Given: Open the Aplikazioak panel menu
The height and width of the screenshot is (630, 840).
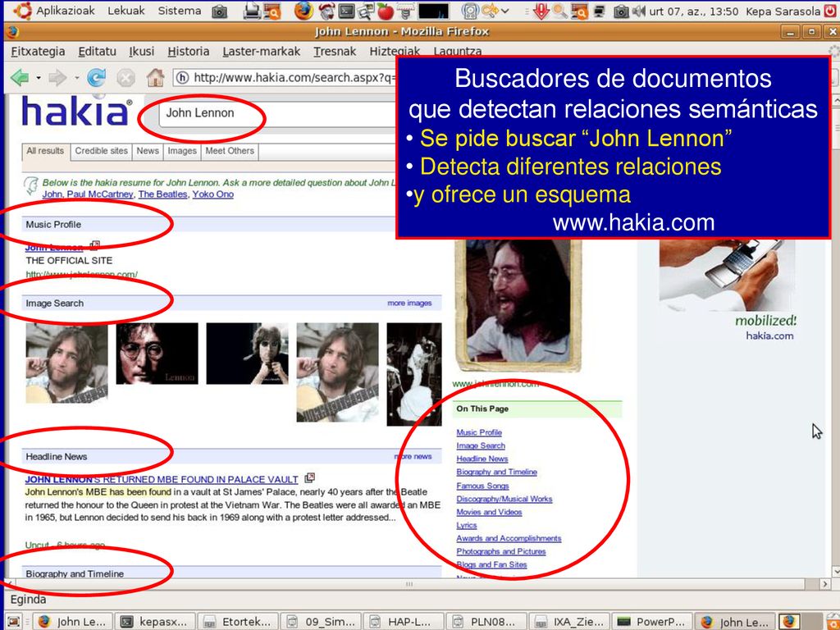Looking at the screenshot, I should point(66,11).
